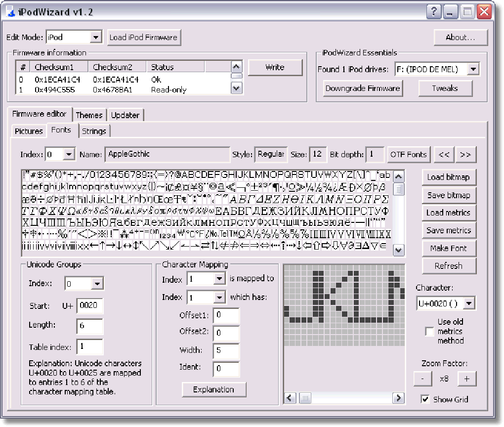The height and width of the screenshot is (427, 504).
Task: Click the Status column header
Action: (x=175, y=67)
